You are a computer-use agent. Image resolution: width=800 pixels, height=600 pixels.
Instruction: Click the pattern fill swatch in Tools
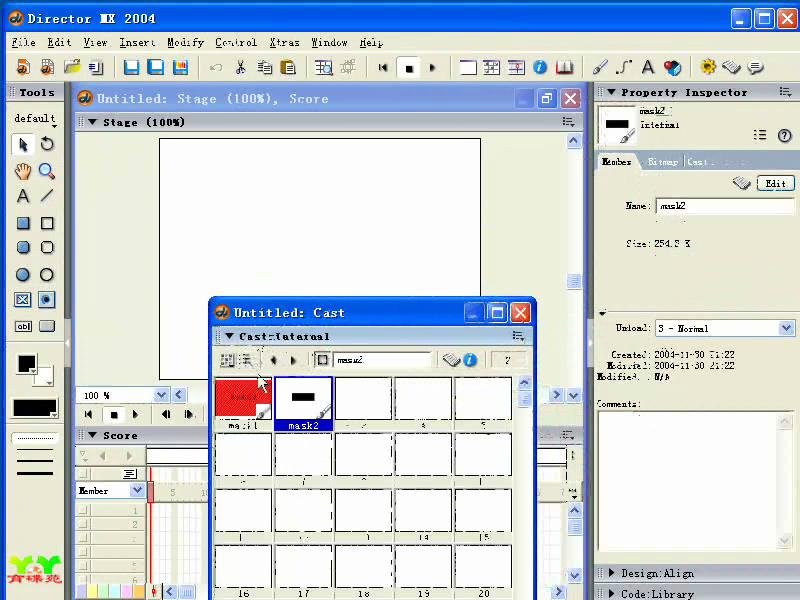point(35,408)
